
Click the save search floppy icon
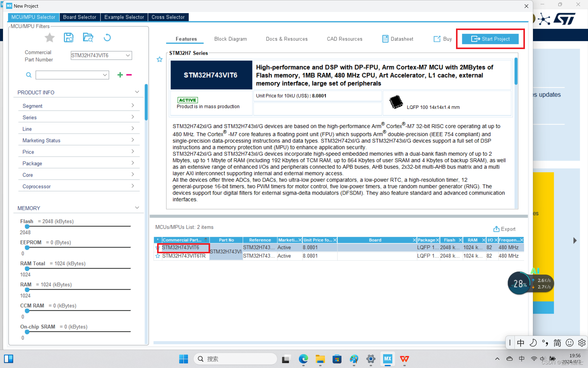[x=69, y=38]
